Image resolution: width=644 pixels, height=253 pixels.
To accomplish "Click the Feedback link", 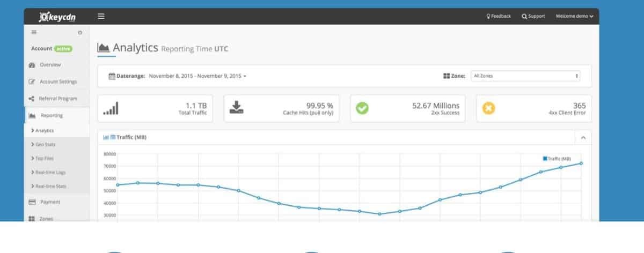I will (499, 16).
